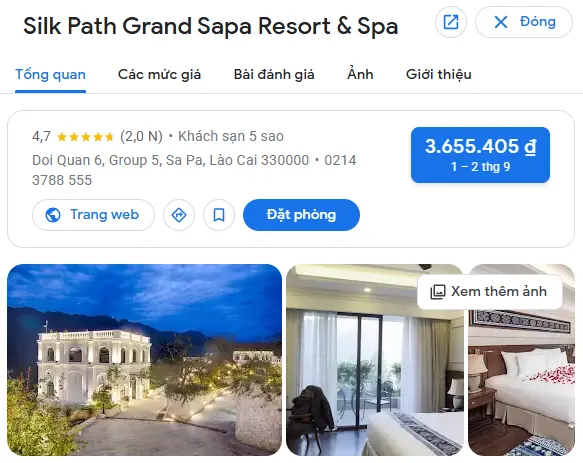Click the (2,0 N) review count
This screenshot has width=583, height=463.
[141, 136]
